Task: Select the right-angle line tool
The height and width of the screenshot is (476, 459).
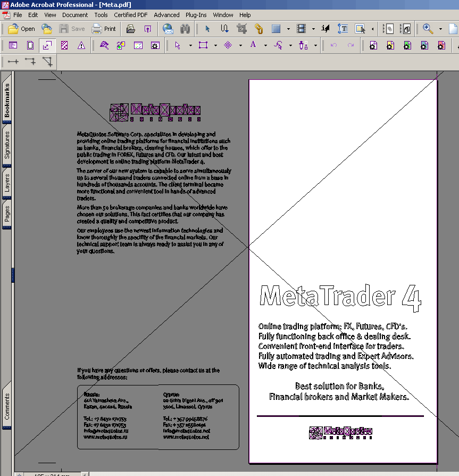Action: [30, 62]
